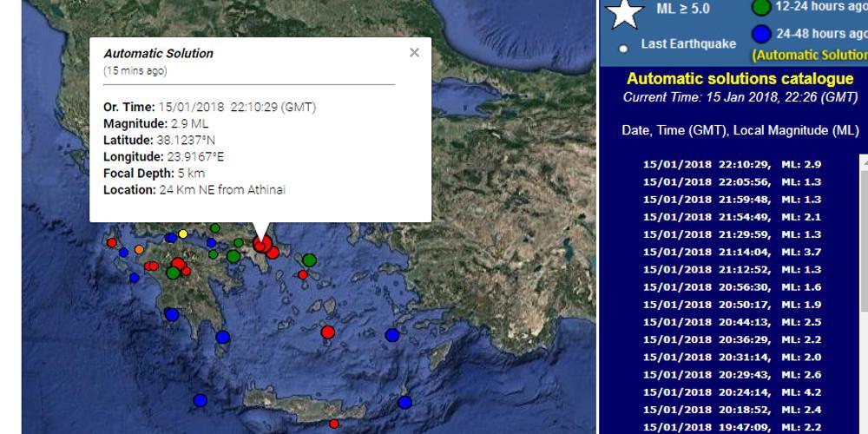Select large green marker near Corinth isthmus
Image resolution: width=868 pixels, height=434 pixels.
[233, 256]
